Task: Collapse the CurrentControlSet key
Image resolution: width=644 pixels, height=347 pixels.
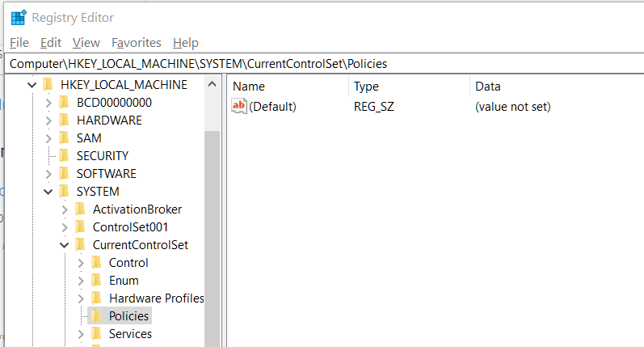Action: tap(64, 245)
